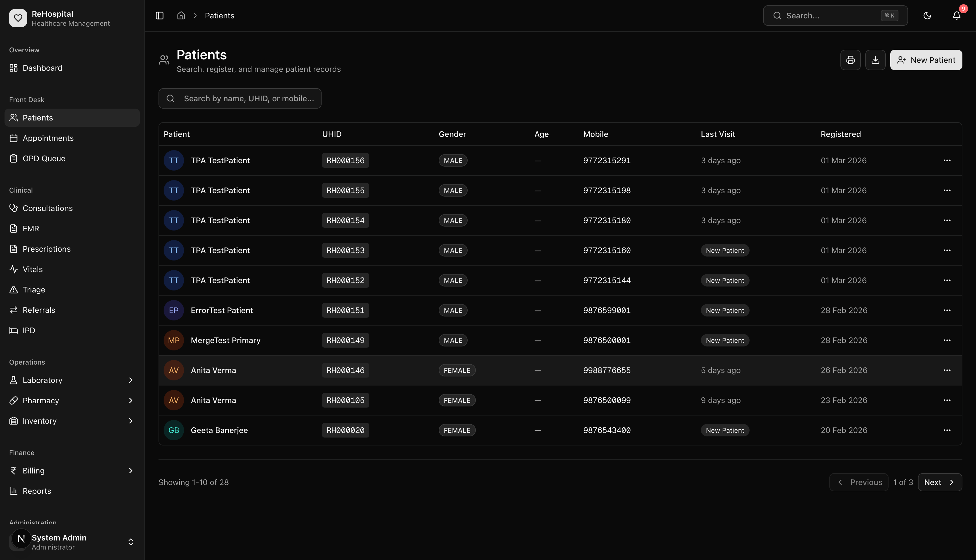Focus the patient name search field
Screen dimensions: 976x560
248,98
